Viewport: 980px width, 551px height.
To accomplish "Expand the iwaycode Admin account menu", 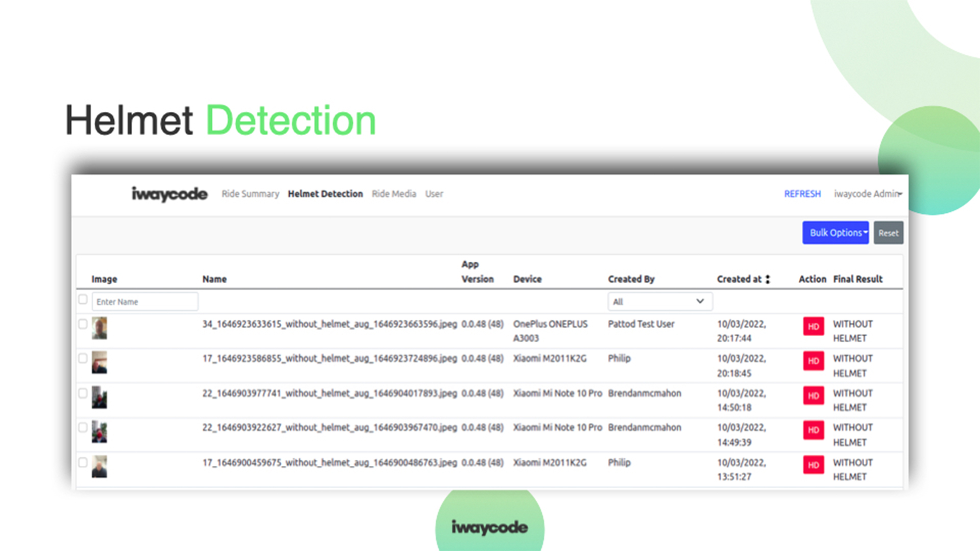I will click(868, 194).
